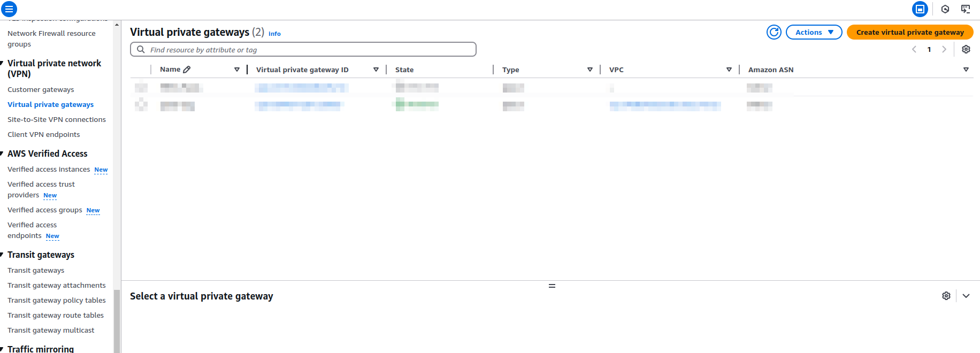Click the edit pencil icon beside Name
The height and width of the screenshot is (353, 980).
click(x=187, y=70)
